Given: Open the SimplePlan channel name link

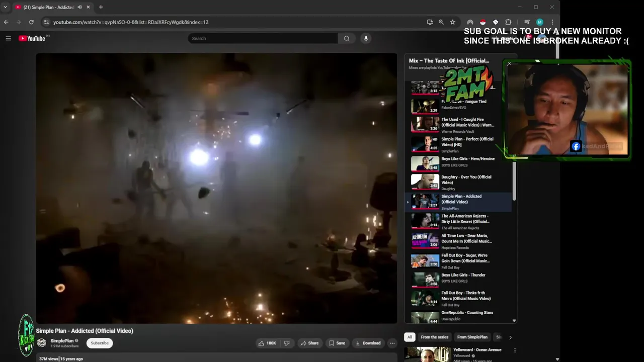Looking at the screenshot, I should 62,341.
